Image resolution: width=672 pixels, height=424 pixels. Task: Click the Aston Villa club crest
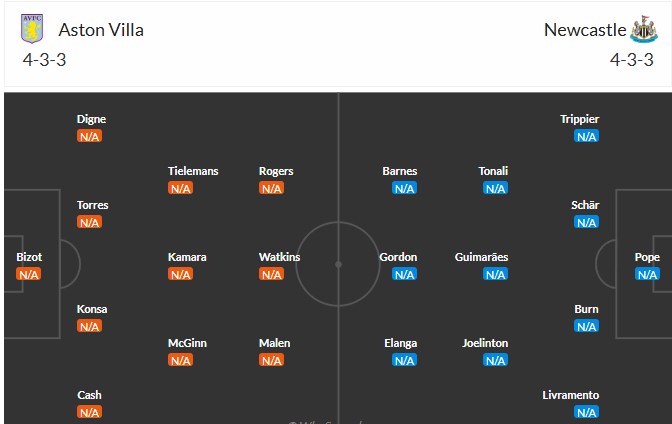tap(33, 29)
